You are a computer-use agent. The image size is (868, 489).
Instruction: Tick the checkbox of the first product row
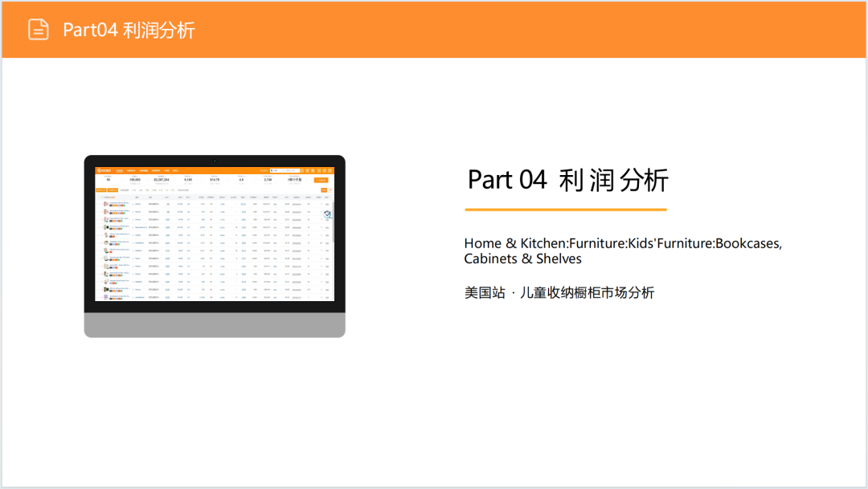pyautogui.click(x=99, y=205)
